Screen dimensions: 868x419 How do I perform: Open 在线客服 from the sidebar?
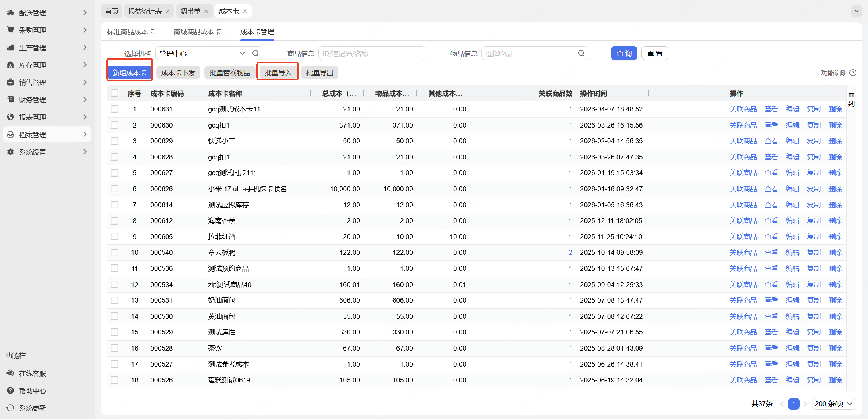[32, 374]
